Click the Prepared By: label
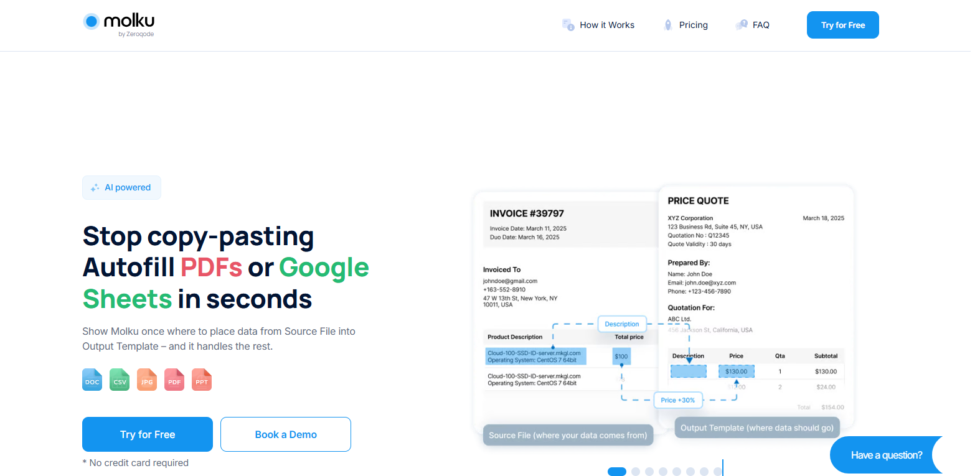This screenshot has width=980, height=476. tap(689, 263)
